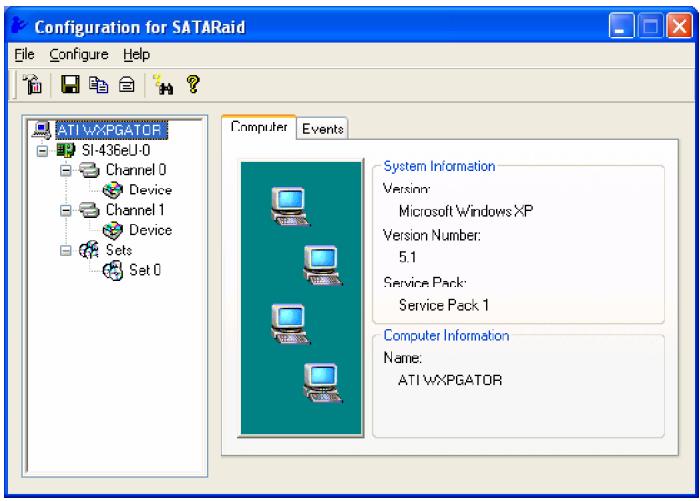Click the drive device toolbar icon

(127, 84)
